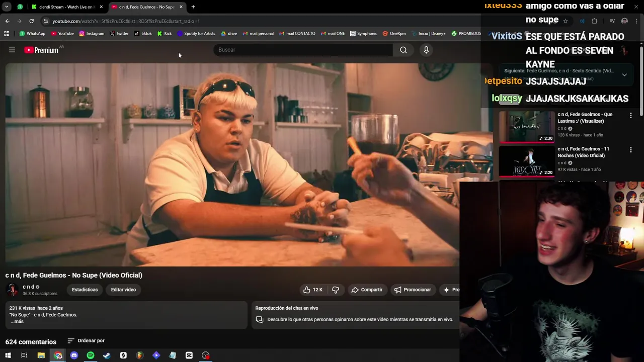This screenshot has width=644, height=362.
Task: Open CapCut from the taskbar
Action: click(189, 355)
